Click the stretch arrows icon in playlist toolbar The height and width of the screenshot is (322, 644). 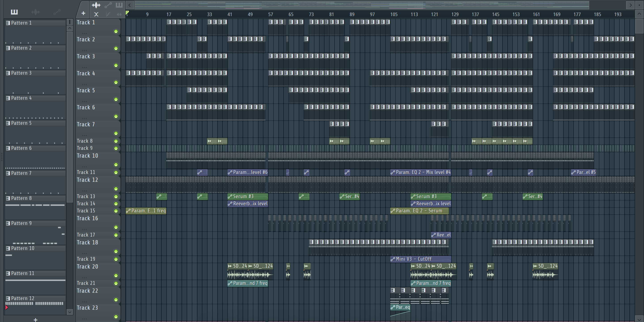(x=119, y=14)
